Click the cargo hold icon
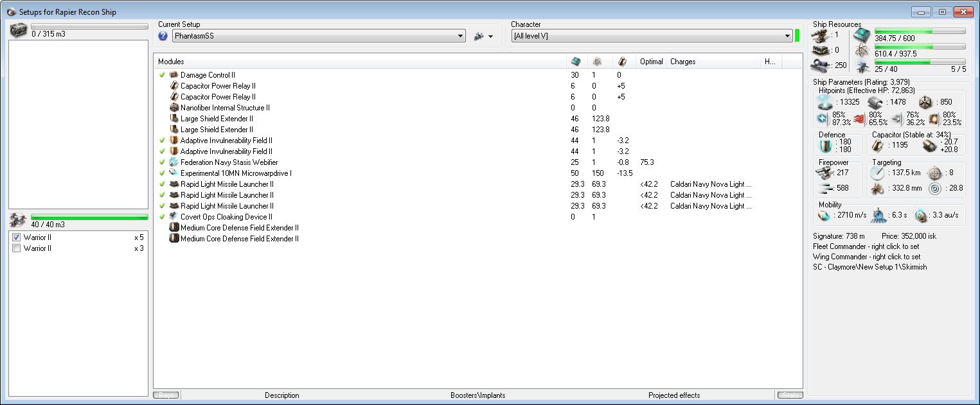 19,30
